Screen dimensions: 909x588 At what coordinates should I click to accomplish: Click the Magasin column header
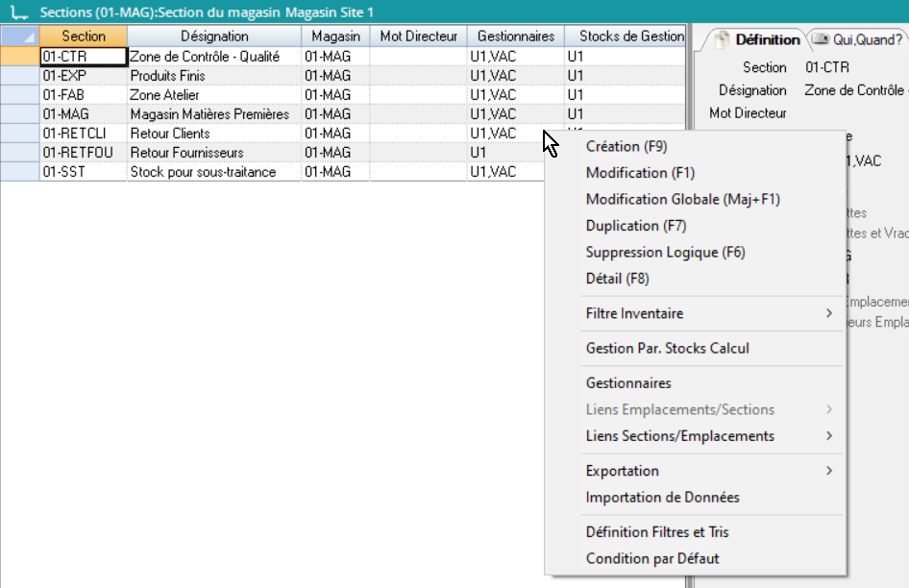click(335, 37)
